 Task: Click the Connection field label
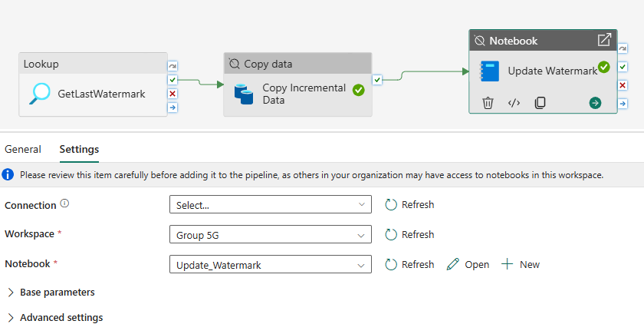pos(31,205)
